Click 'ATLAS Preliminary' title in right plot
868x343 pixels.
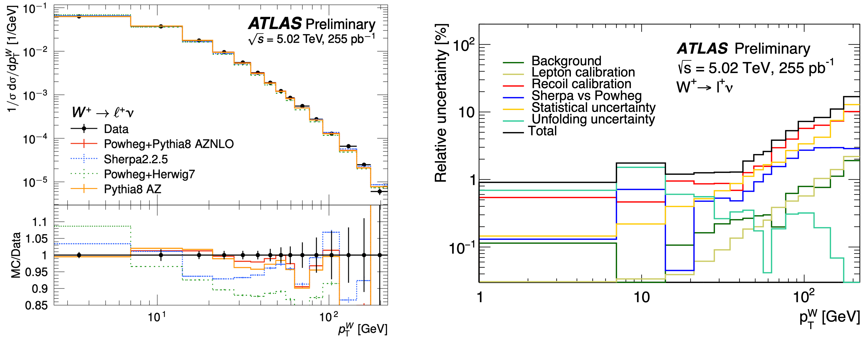click(x=743, y=49)
